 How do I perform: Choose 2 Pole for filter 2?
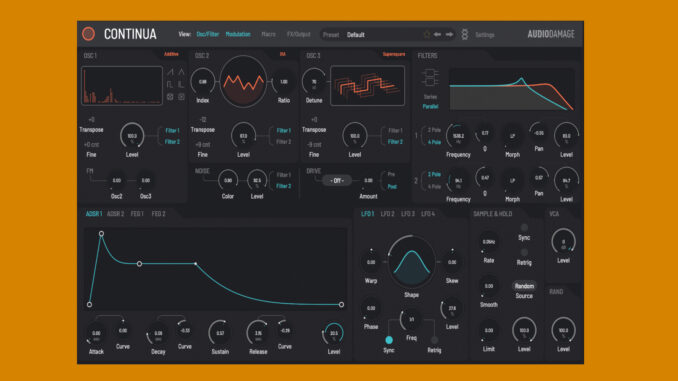point(435,174)
